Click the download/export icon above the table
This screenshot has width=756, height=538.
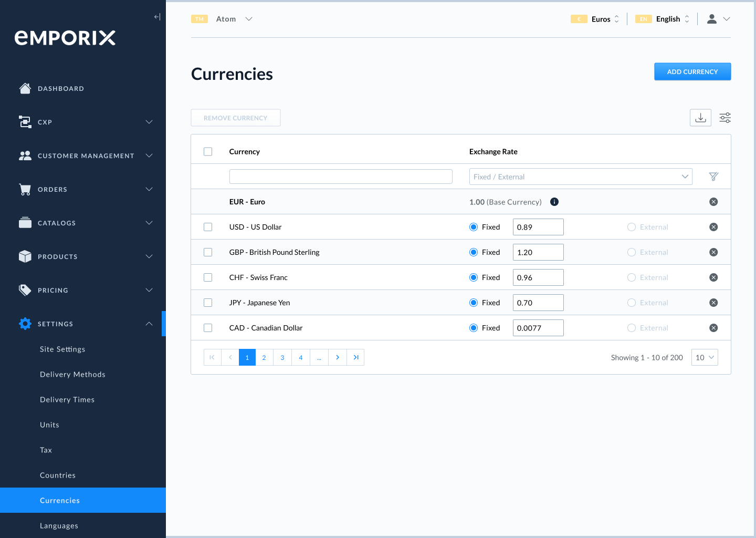point(700,118)
